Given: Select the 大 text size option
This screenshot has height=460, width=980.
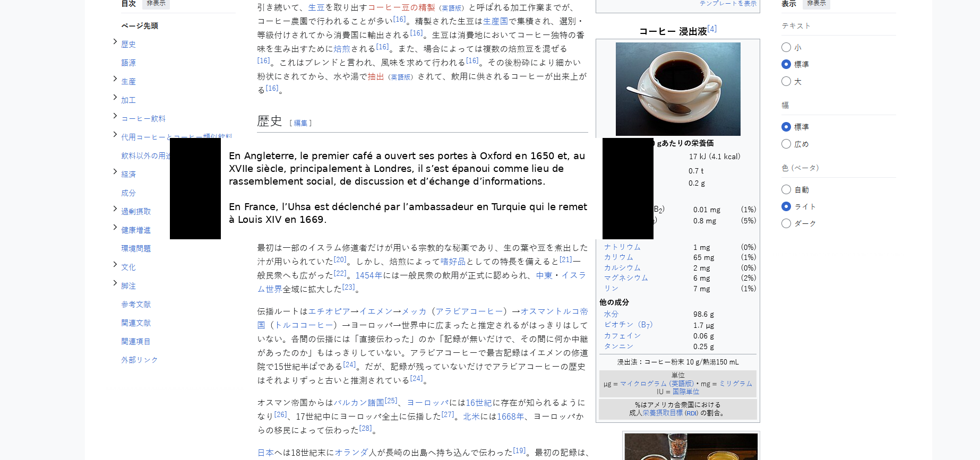Looking at the screenshot, I should click(x=786, y=82).
